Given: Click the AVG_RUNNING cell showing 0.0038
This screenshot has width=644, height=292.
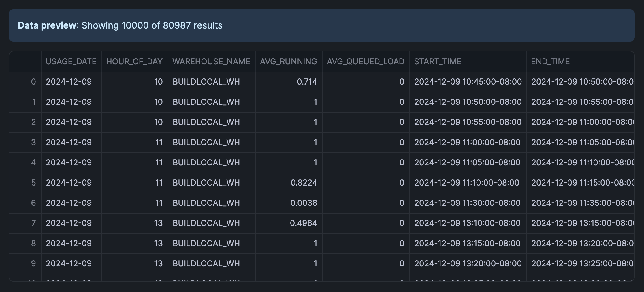Looking at the screenshot, I should (304, 203).
